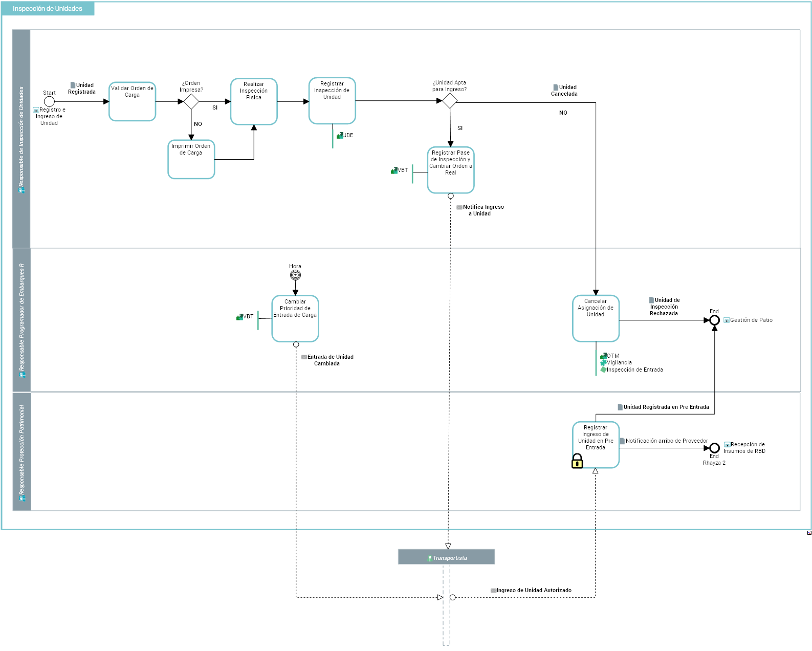Screen dimensions: 812x651
Task: Click the Ingreso de Unidad Autorizado message icon
Action: 493,591
